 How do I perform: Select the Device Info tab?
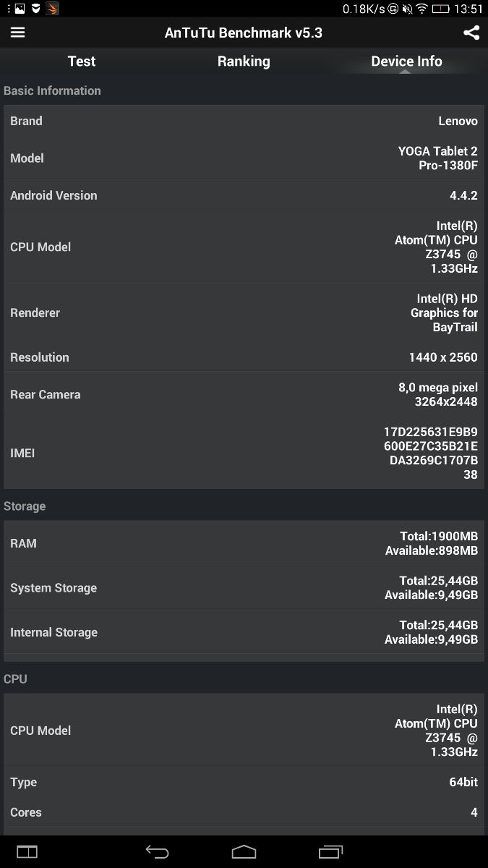(406, 61)
